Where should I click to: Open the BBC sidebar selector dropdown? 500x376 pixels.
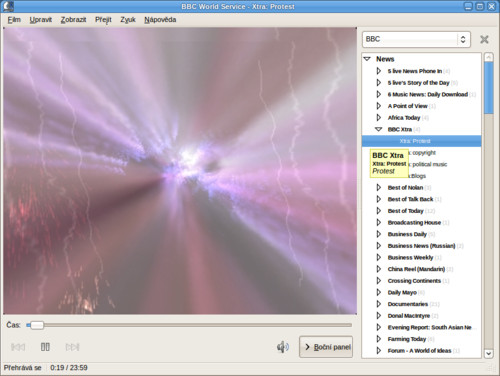click(416, 39)
